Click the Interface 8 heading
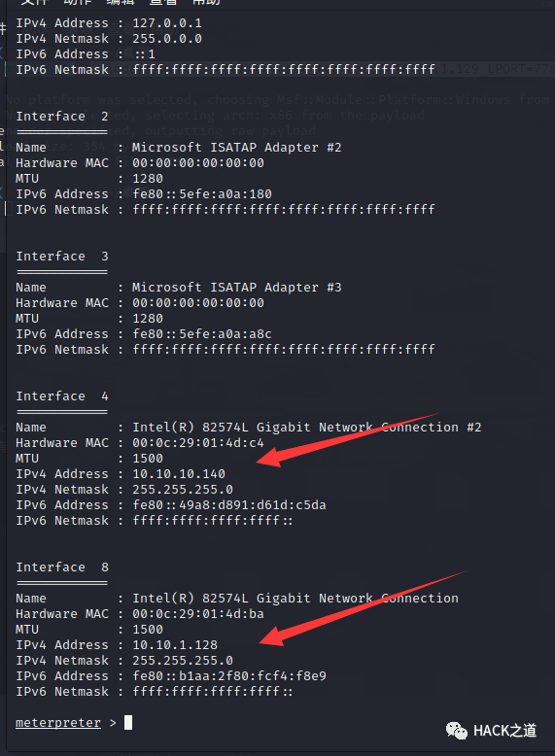 62,567
